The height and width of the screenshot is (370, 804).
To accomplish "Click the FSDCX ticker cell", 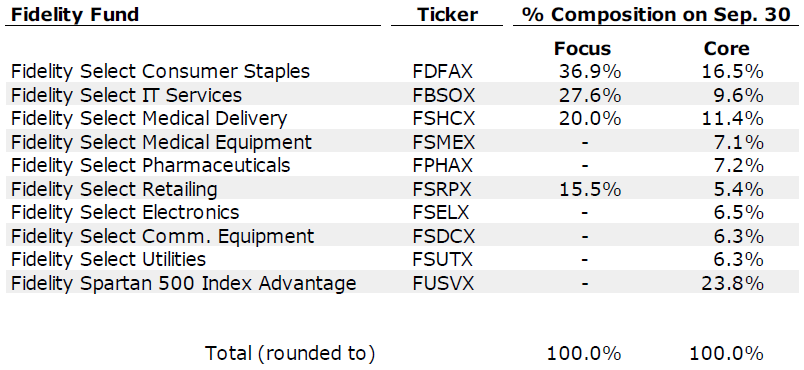I will [x=444, y=236].
